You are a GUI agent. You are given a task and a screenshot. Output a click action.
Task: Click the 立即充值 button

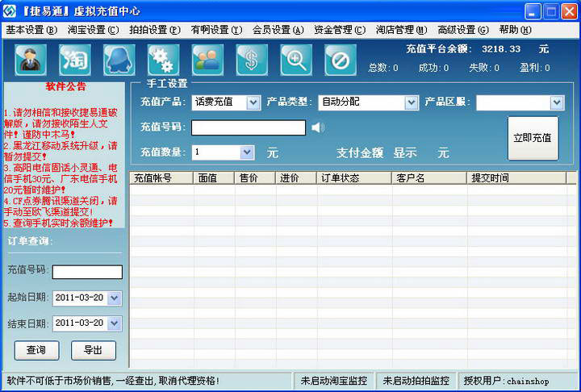(533, 138)
